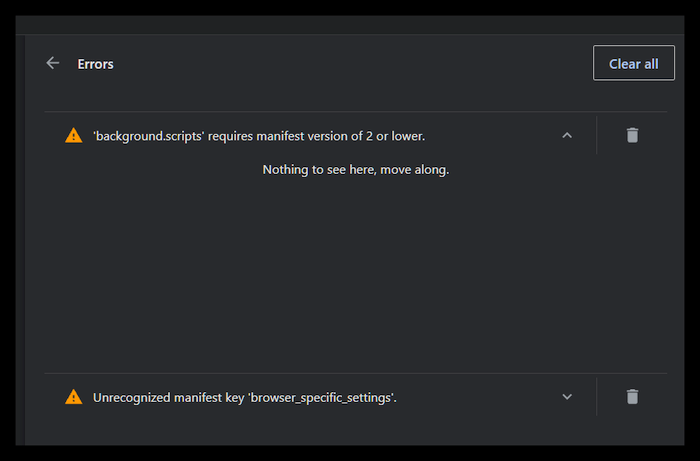This screenshot has height=461, width=700.
Task: Click the separator line under the Errors header
Action: (356, 111)
